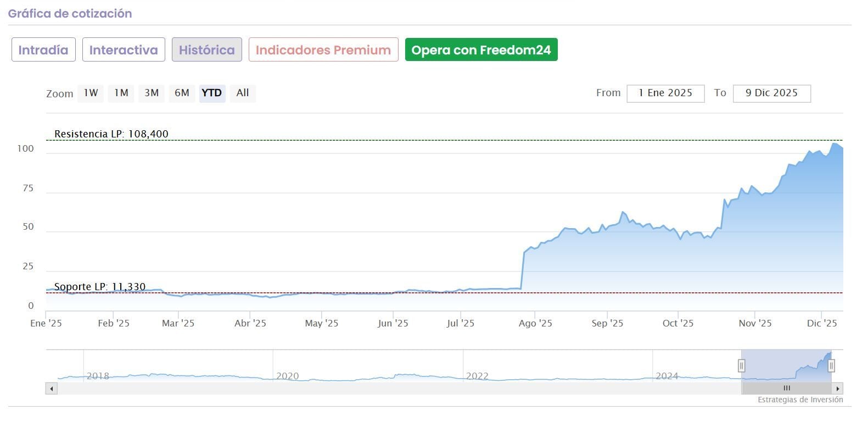The width and height of the screenshot is (868, 421).
Task: Select the Histórica chart tab
Action: click(x=206, y=50)
